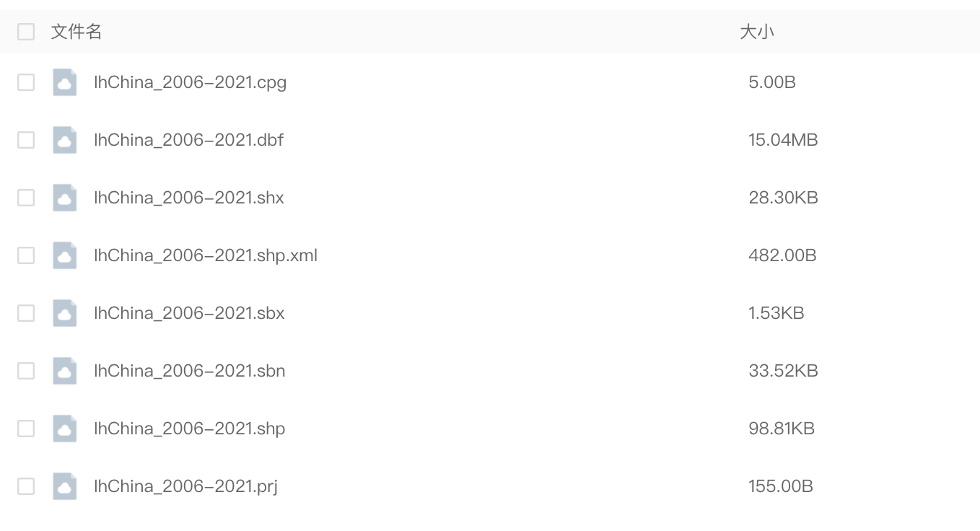Click the cloud icon next to lhChina_2006-2021.shp
This screenshot has height=531, width=980.
pos(65,429)
